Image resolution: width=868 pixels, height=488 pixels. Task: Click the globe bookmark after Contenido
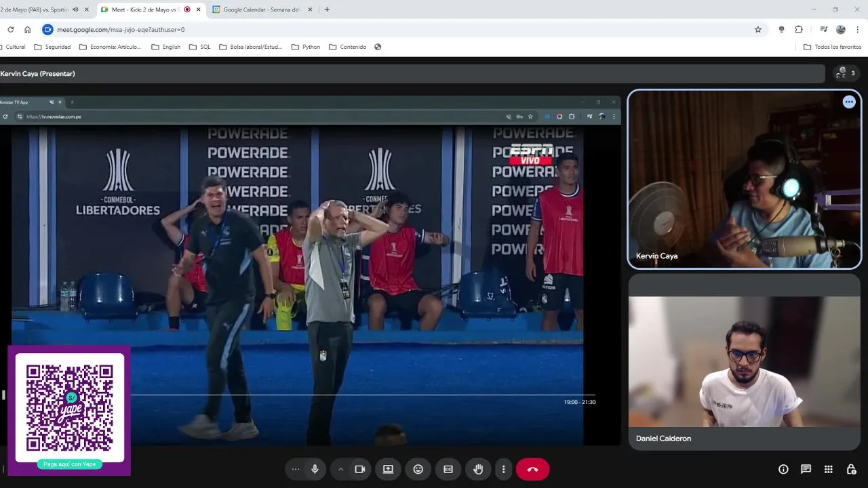coord(378,47)
